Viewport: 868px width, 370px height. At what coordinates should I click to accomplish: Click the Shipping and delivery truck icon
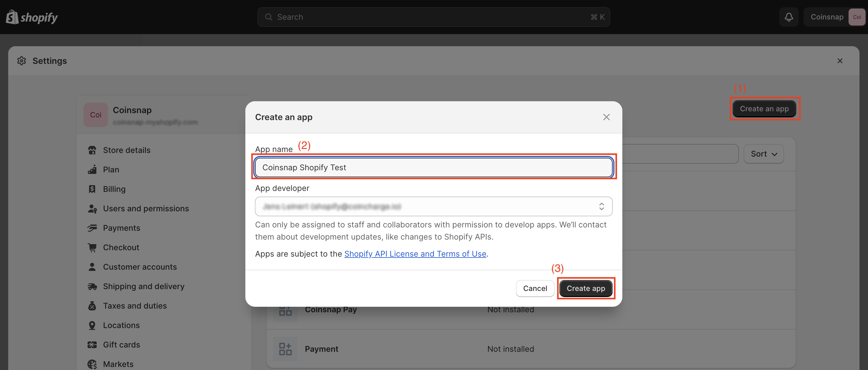coord(92,286)
